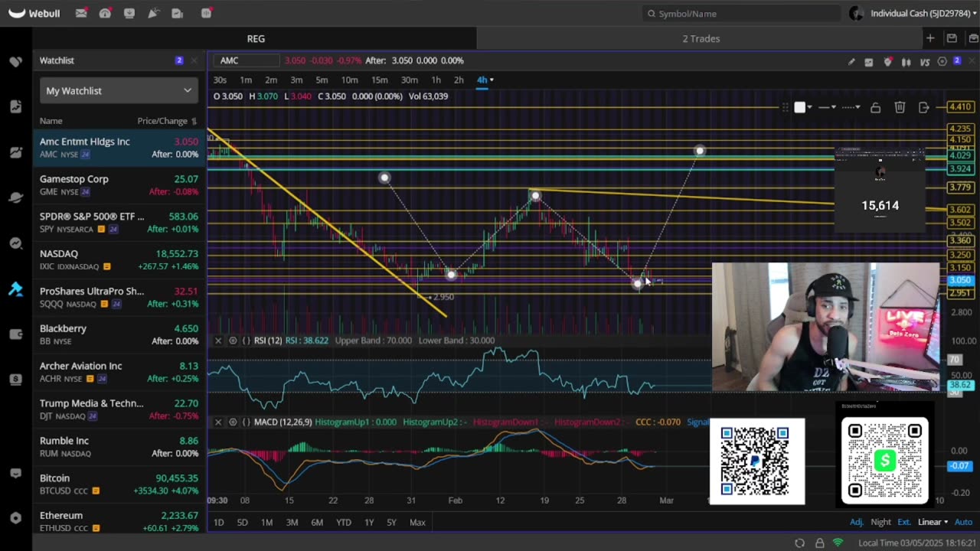Toggle Night session display
Image resolution: width=980 pixels, height=551 pixels.
(880, 522)
